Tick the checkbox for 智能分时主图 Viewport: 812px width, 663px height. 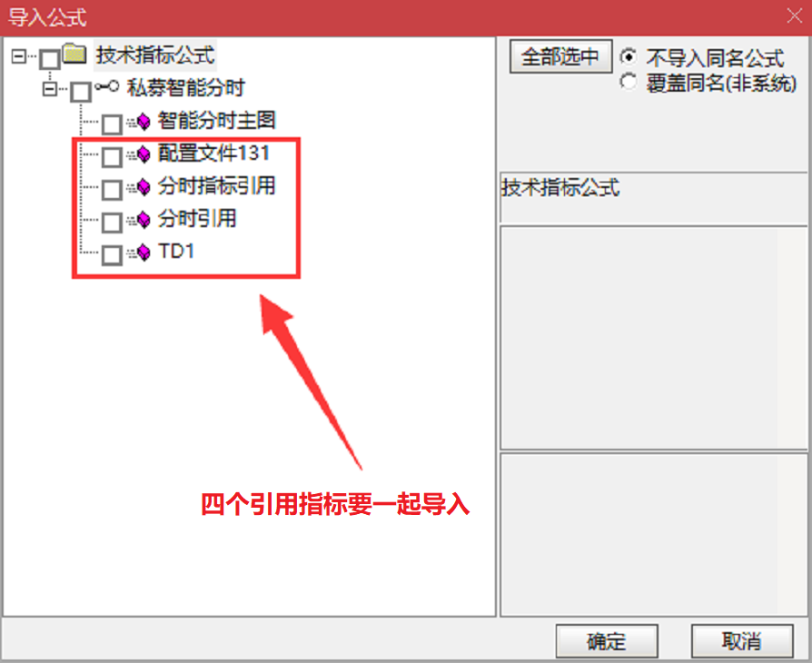point(112,124)
